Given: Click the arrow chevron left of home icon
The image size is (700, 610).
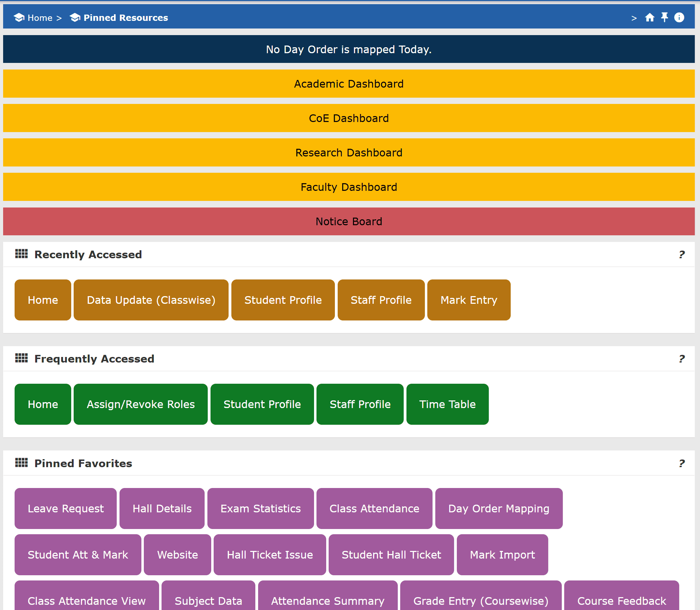Looking at the screenshot, I should pyautogui.click(x=634, y=18).
